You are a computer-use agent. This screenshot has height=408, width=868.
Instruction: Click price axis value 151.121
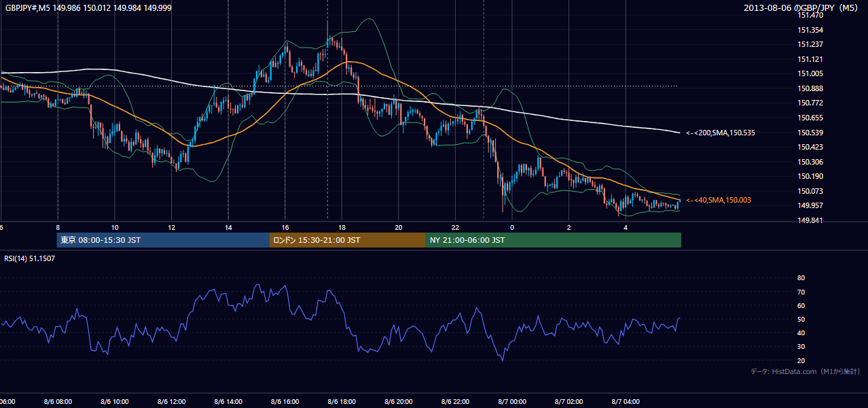(811, 59)
